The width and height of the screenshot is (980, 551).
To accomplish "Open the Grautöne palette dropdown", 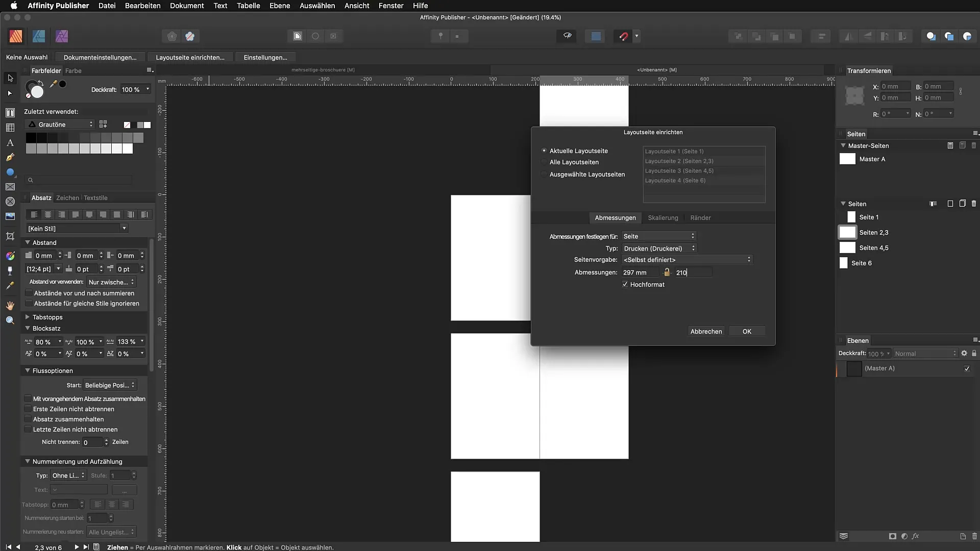I will pyautogui.click(x=60, y=124).
